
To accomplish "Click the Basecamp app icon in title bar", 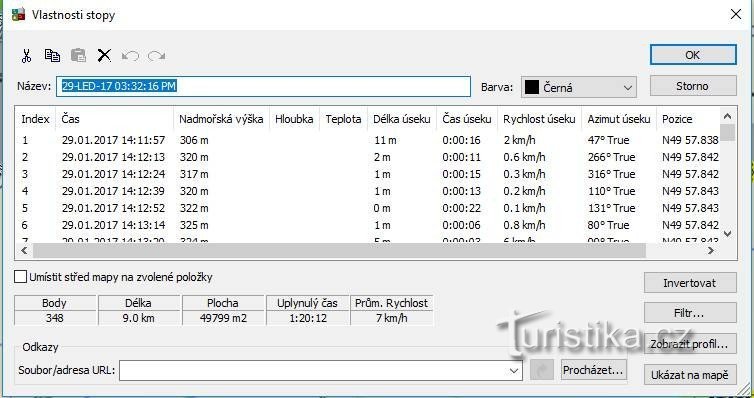I will coord(18,14).
